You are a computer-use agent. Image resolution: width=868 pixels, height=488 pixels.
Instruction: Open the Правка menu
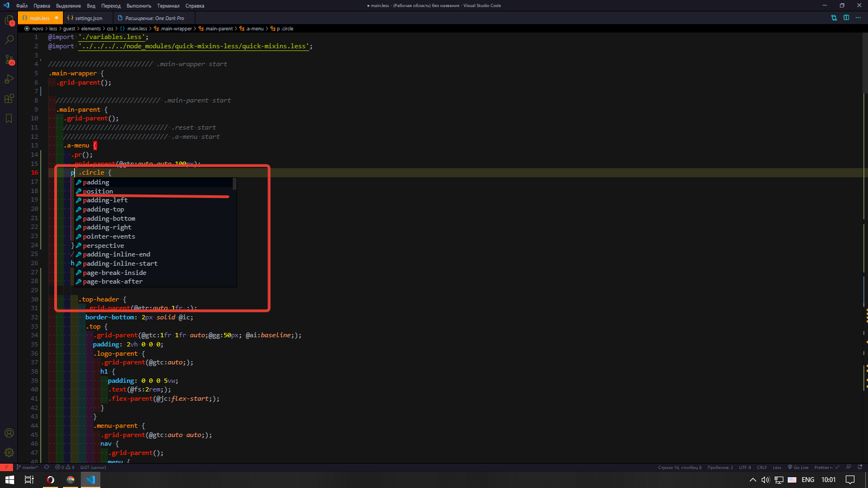coord(42,5)
